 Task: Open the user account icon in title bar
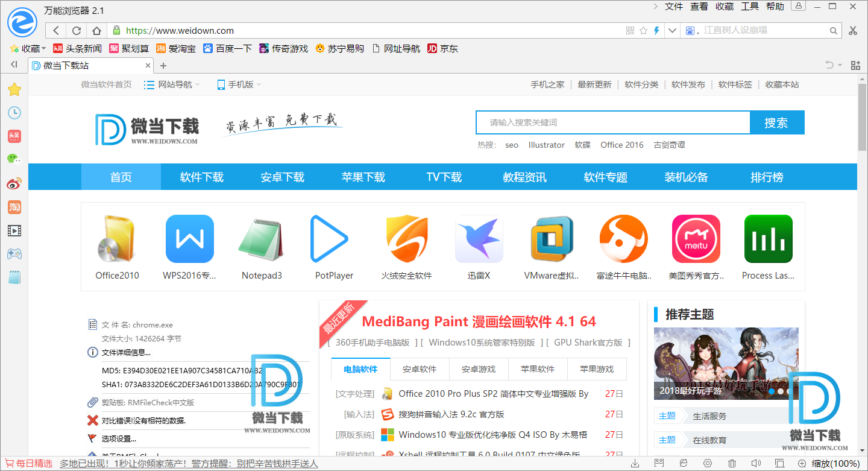point(799,6)
